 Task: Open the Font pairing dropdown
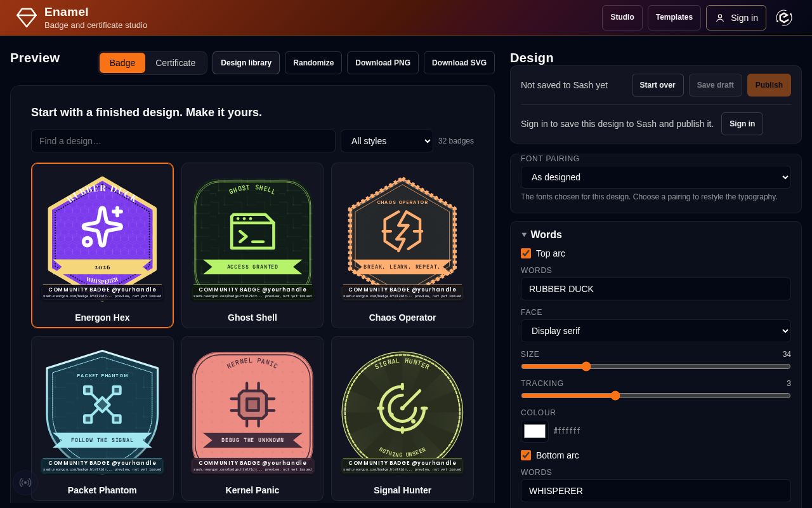656,177
